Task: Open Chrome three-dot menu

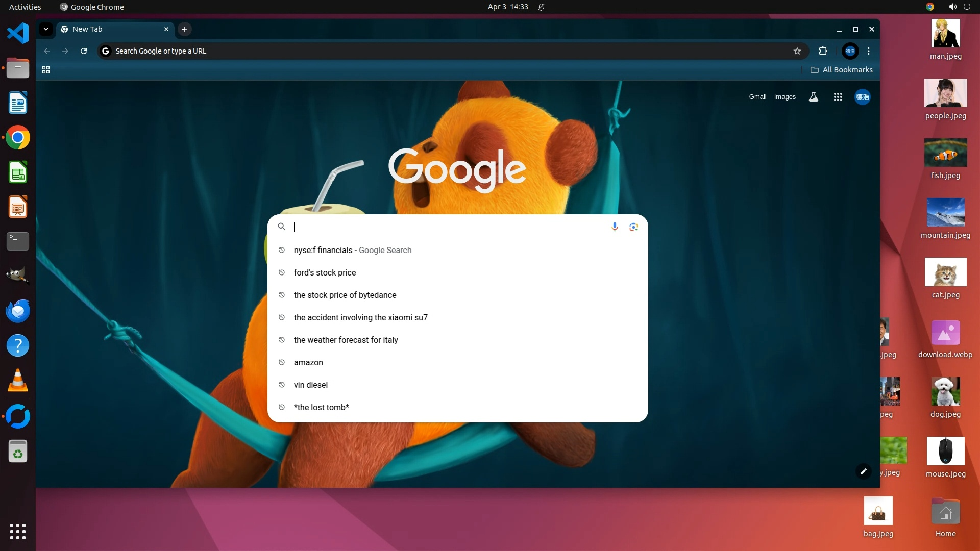Action: click(869, 51)
